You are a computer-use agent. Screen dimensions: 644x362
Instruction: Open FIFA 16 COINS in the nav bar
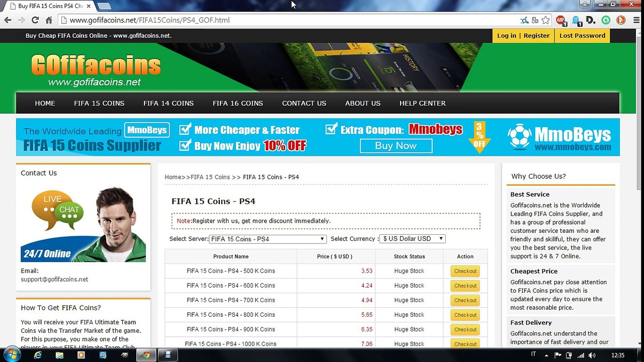click(x=238, y=103)
